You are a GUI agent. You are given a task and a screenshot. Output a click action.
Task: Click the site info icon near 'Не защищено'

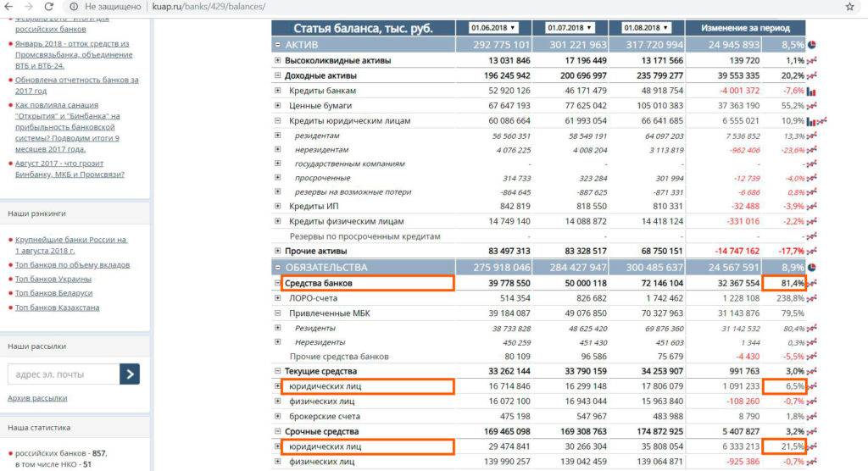coord(73,7)
